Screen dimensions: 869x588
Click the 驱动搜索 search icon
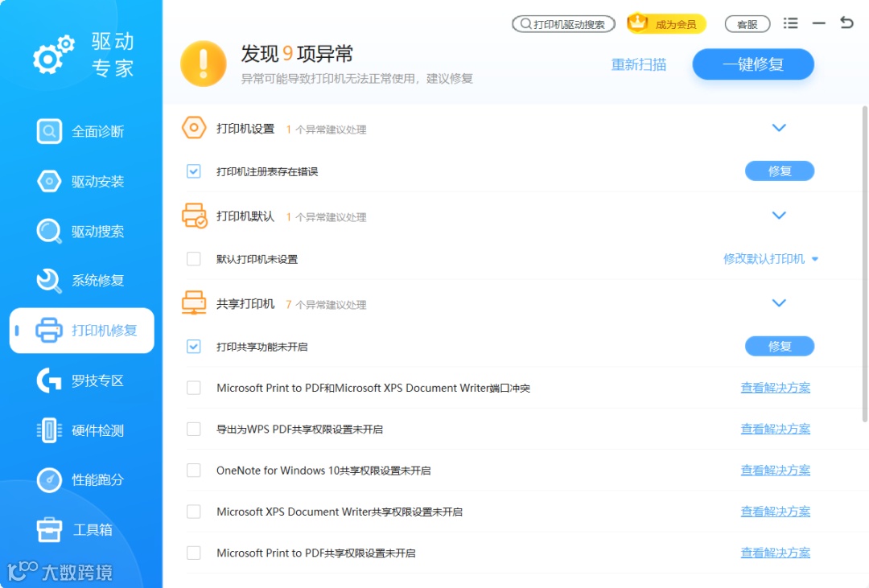point(49,231)
